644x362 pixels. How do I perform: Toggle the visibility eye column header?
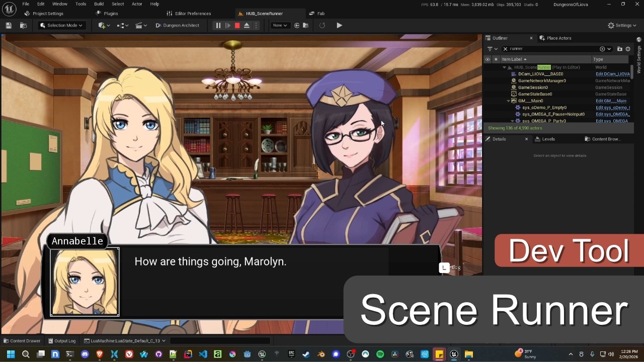[487, 59]
